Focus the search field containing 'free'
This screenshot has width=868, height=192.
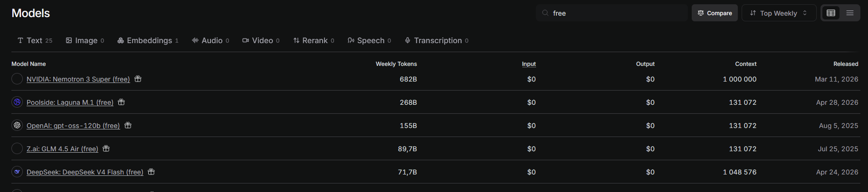pyautogui.click(x=612, y=13)
